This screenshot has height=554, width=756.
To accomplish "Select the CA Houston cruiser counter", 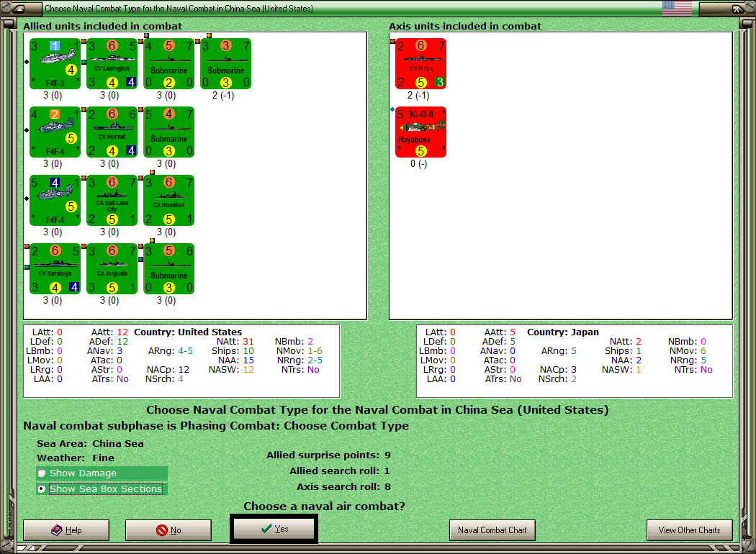I will 168,201.
